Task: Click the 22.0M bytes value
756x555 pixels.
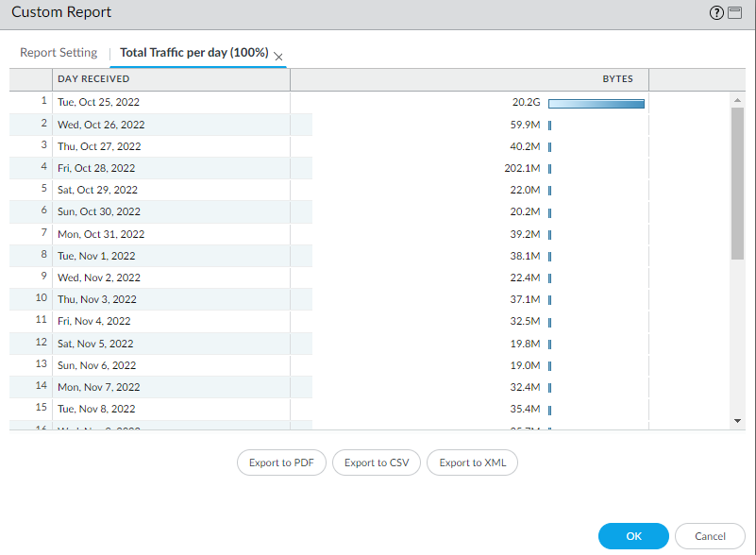Action: tap(525, 190)
